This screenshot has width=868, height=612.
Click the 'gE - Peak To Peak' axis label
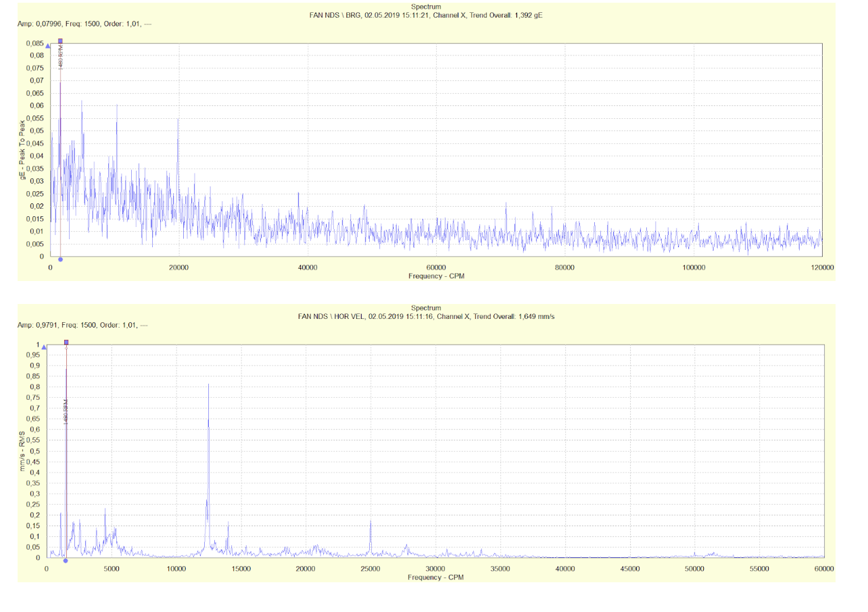pyautogui.click(x=22, y=149)
